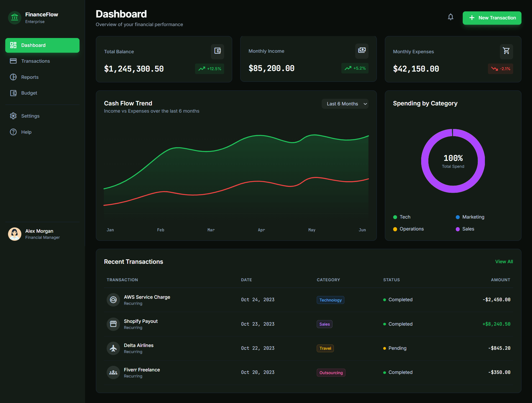Click Alex Morgan's profile avatar

[x=15, y=234]
